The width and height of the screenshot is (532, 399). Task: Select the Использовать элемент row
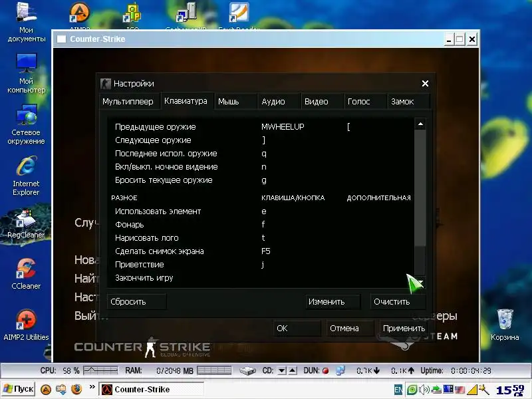point(261,211)
